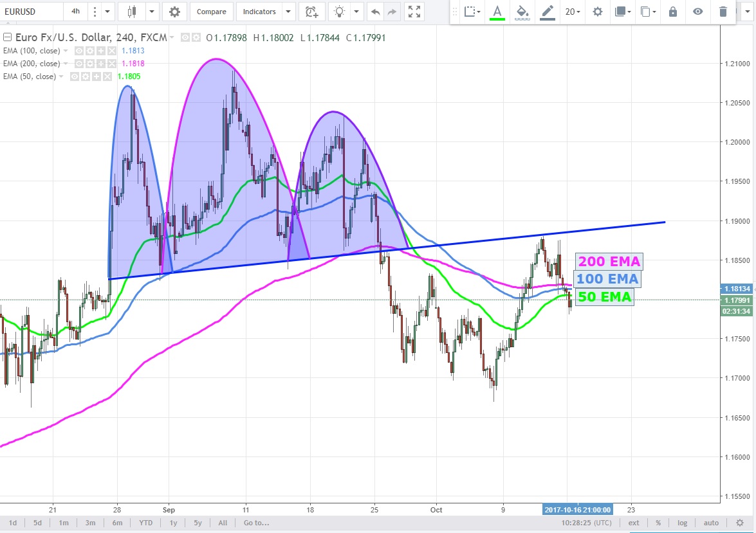Open the paint bucket background fill color
Image resolution: width=756 pixels, height=533 pixels.
click(522, 12)
